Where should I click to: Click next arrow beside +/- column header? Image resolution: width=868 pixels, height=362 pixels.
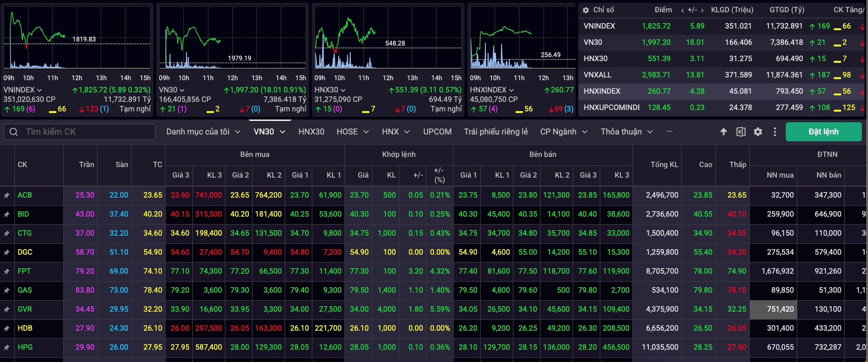pos(702,10)
